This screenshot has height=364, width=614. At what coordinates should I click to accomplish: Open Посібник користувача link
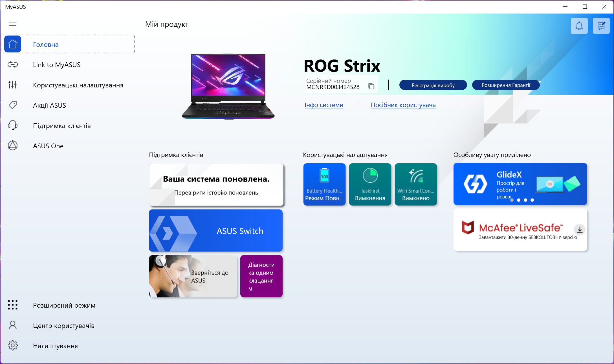tap(403, 105)
